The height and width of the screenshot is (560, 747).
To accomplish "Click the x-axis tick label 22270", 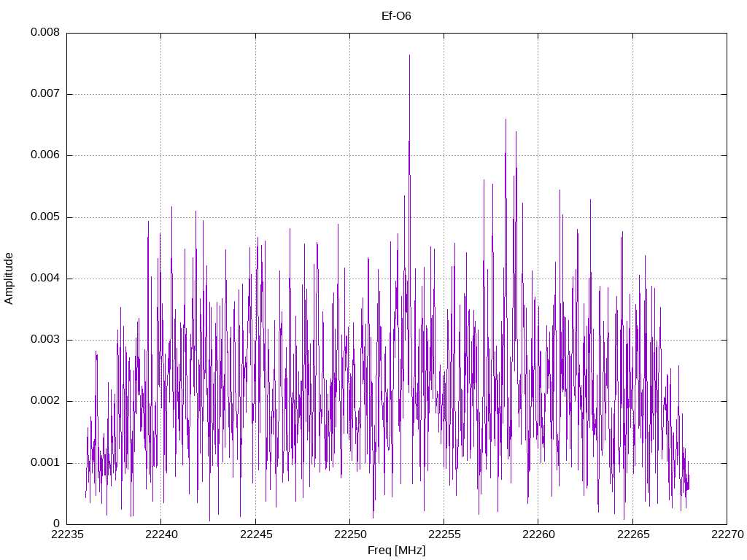I will click(x=727, y=534).
